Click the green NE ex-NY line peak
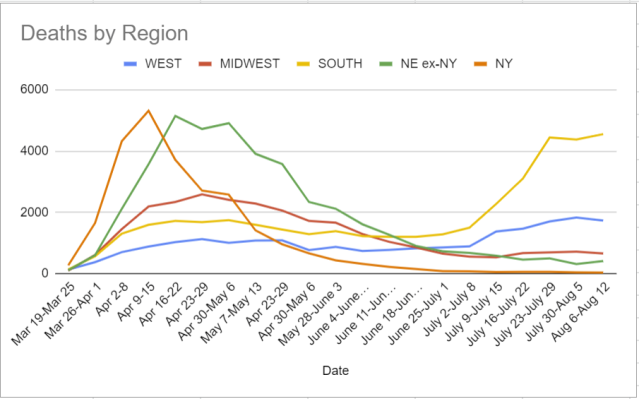Screen dimensions: 639x399 point(175,116)
